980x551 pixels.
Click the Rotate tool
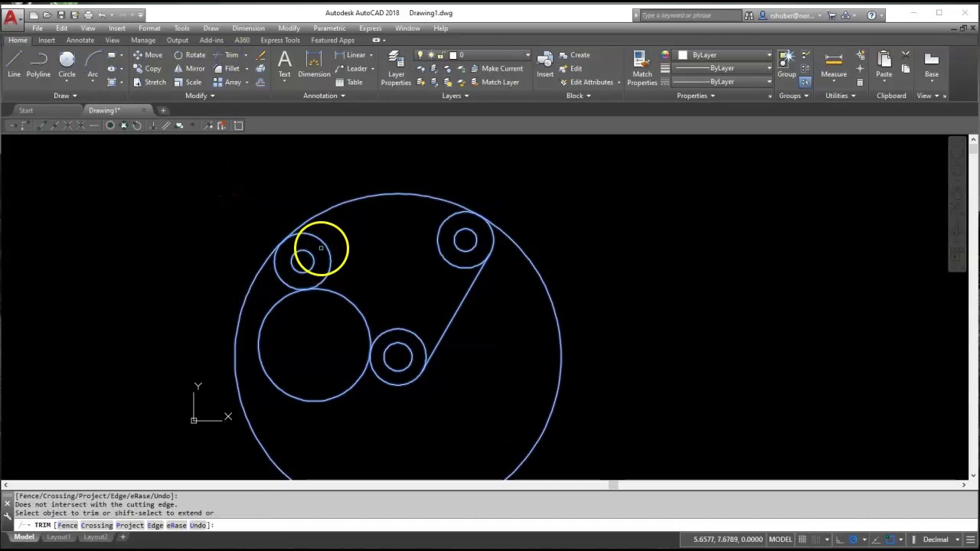pyautogui.click(x=189, y=55)
